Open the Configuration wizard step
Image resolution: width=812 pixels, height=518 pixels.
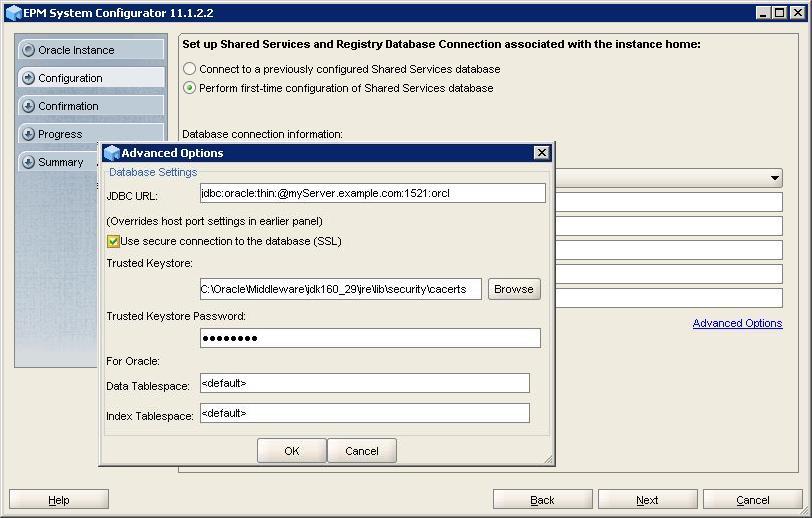(x=91, y=78)
